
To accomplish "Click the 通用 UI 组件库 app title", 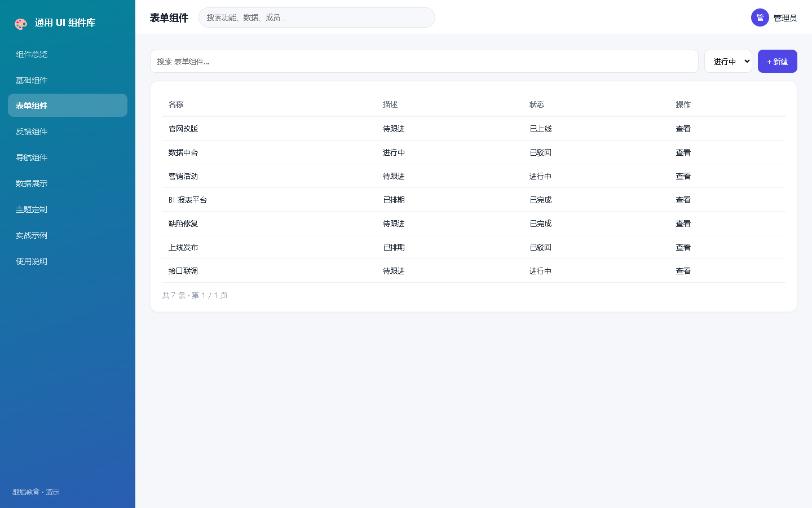I will pyautogui.click(x=65, y=23).
